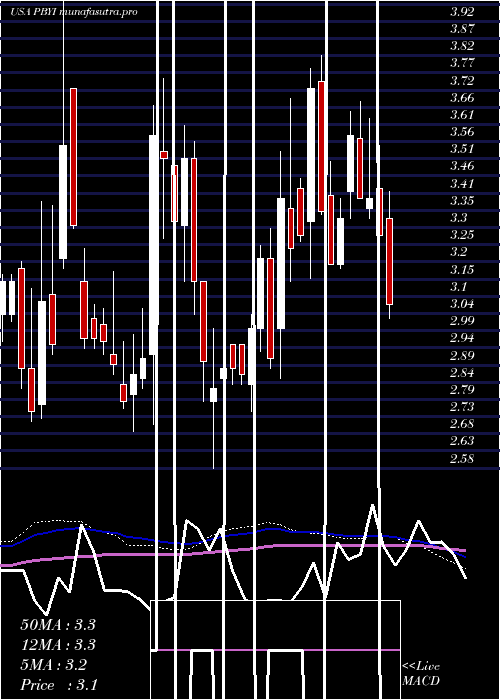Viewport: 500px width, 700px height.
Task: Click the 3.87 price axis label
Action: [462, 29]
